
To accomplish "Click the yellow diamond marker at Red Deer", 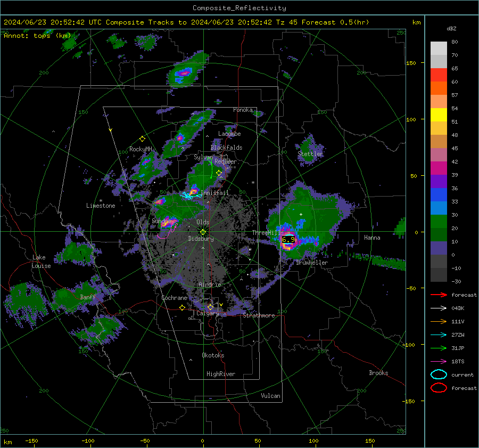I will [x=219, y=173].
